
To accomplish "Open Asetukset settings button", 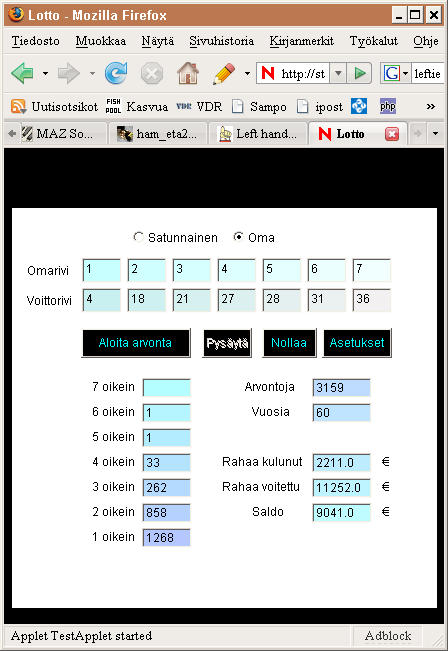I will [x=357, y=343].
